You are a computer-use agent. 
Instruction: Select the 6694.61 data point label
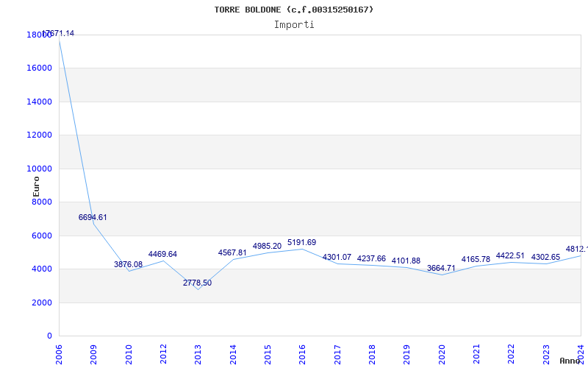pos(93,218)
